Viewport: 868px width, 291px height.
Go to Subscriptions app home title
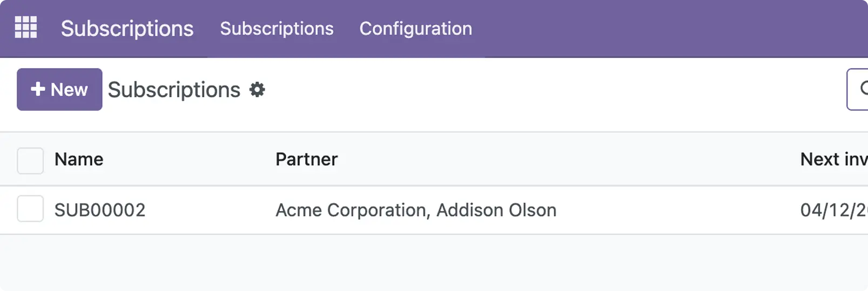[127, 29]
